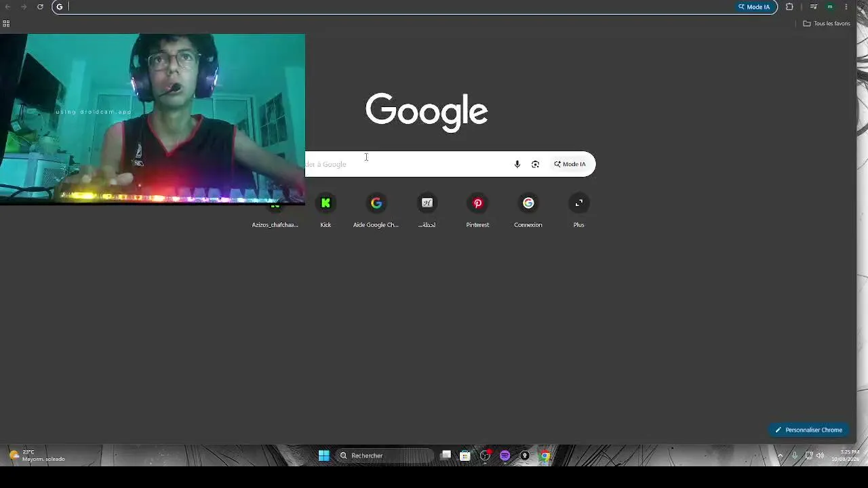
Task: Open the Chrome extensions puzzle icon
Action: 789,7
